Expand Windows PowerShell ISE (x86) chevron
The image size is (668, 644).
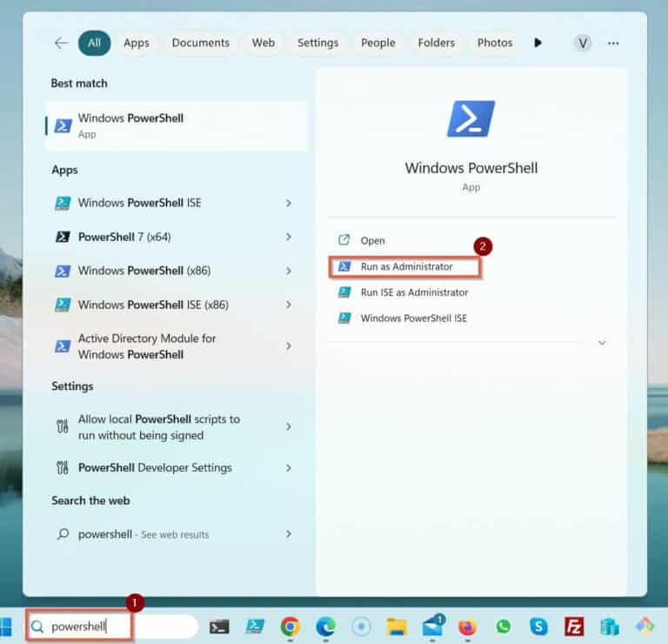coord(289,305)
